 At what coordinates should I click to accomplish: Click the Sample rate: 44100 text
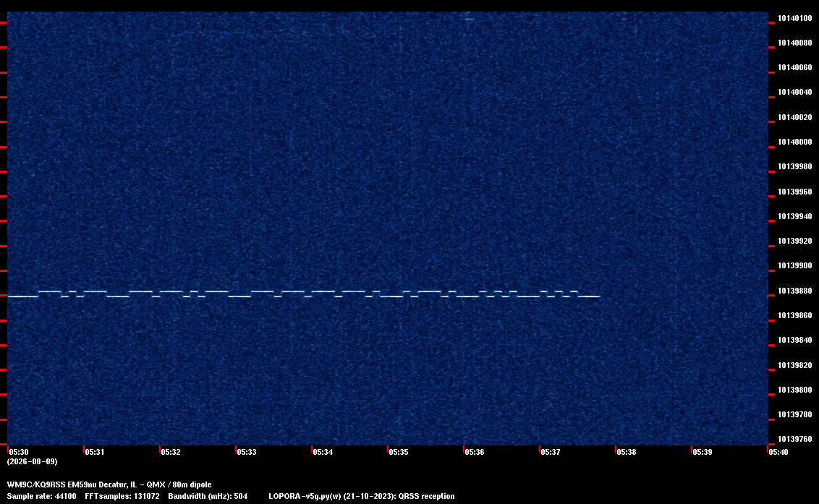(x=41, y=496)
